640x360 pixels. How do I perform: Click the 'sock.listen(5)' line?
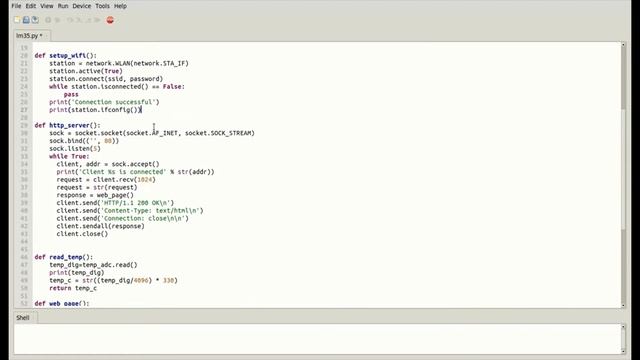(x=75, y=149)
